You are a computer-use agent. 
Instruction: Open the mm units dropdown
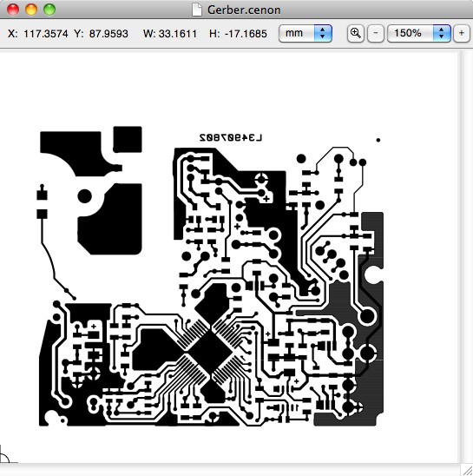[305, 33]
